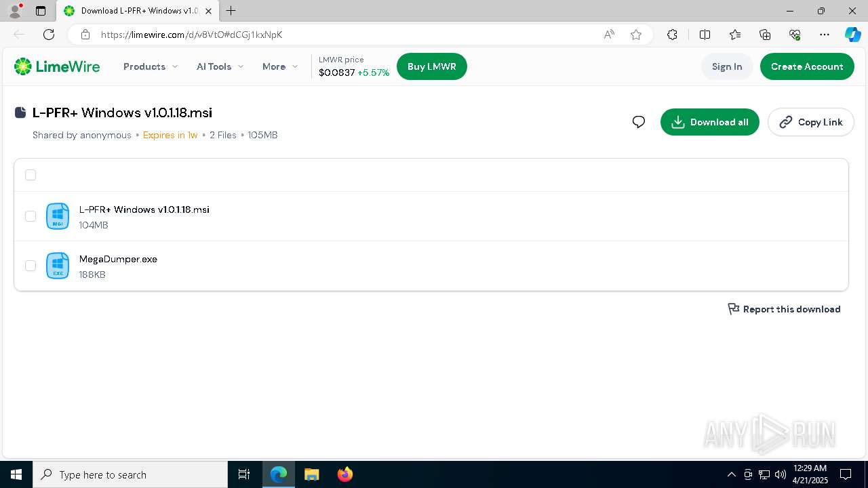Expand the Products dropdown menu
The width and height of the screenshot is (868, 488).
click(151, 66)
